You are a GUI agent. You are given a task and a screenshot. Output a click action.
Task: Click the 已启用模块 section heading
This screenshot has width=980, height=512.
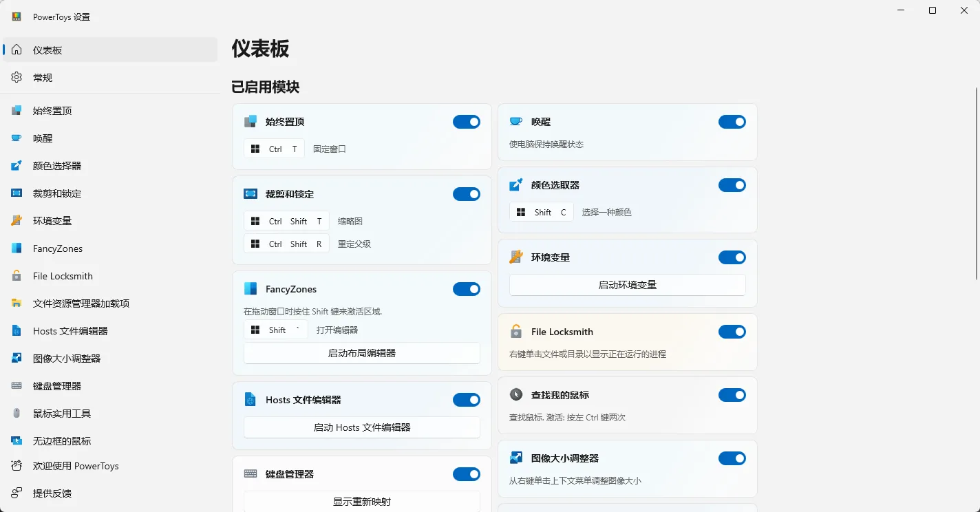tap(266, 87)
